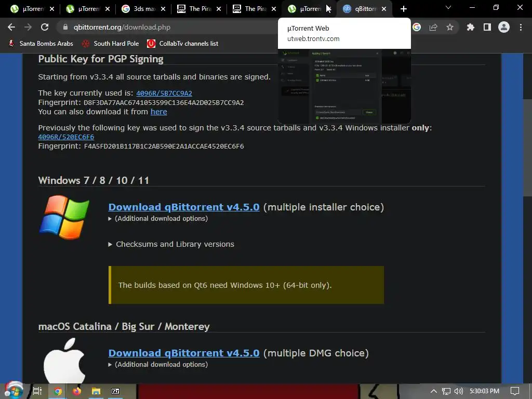Expand Checksums and Library versions
The width and height of the screenshot is (532, 399).
171,244
